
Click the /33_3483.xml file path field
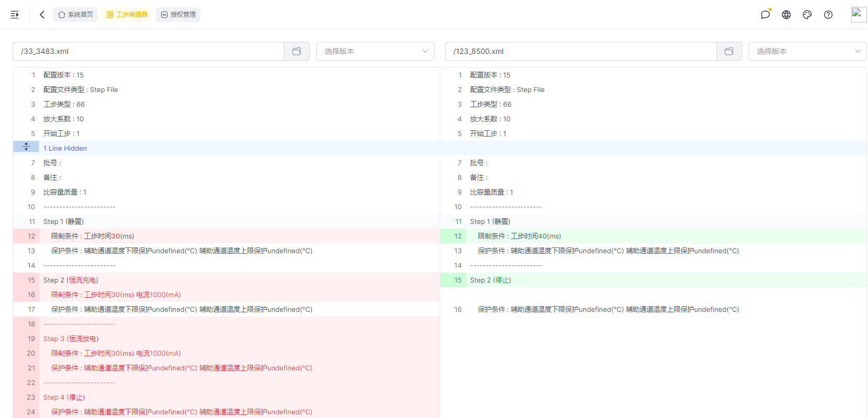[x=148, y=51]
